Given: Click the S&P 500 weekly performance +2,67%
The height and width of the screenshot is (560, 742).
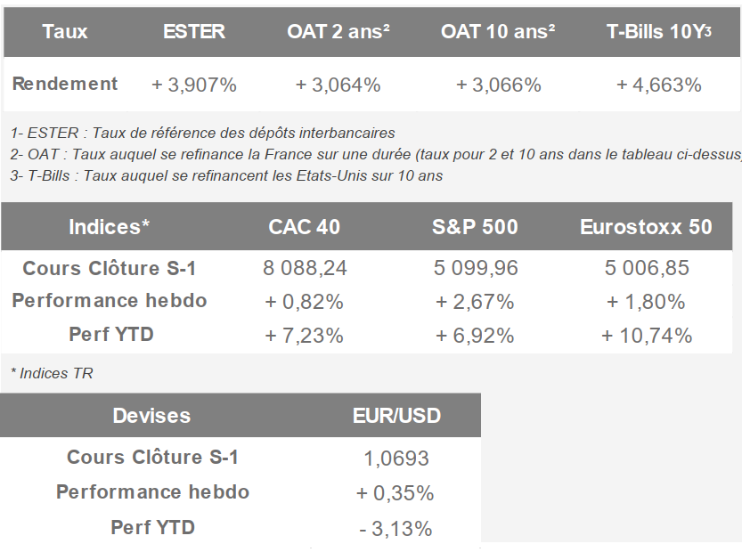Looking at the screenshot, I should pos(475,302).
